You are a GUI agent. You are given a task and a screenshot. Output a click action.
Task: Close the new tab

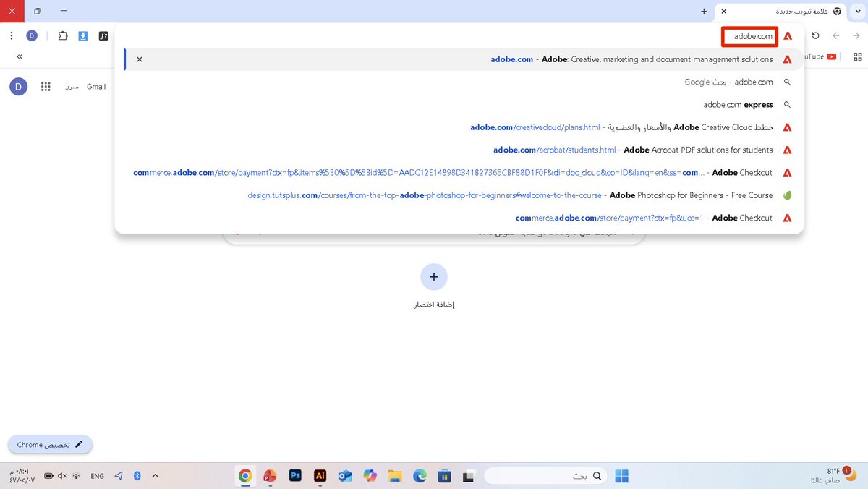[724, 12]
